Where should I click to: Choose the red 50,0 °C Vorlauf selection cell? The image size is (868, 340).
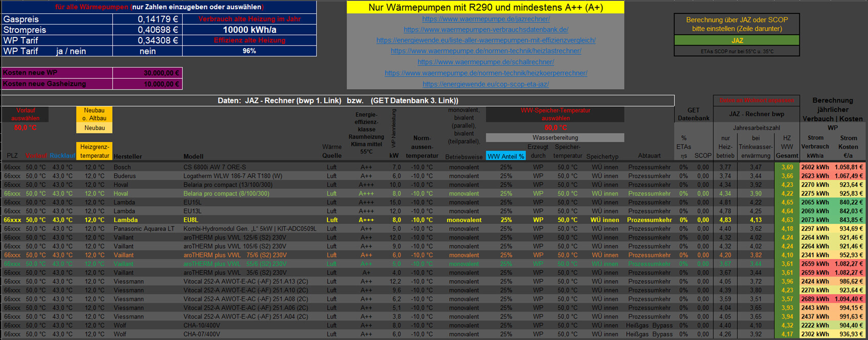(x=25, y=128)
